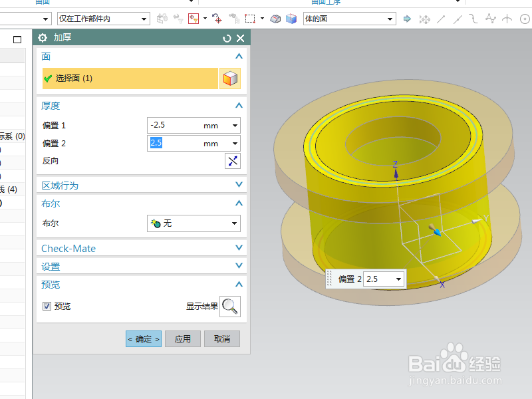Open the on-screen 偏置 2 dropdown arrow
The height and width of the screenshot is (399, 532).
(x=398, y=279)
